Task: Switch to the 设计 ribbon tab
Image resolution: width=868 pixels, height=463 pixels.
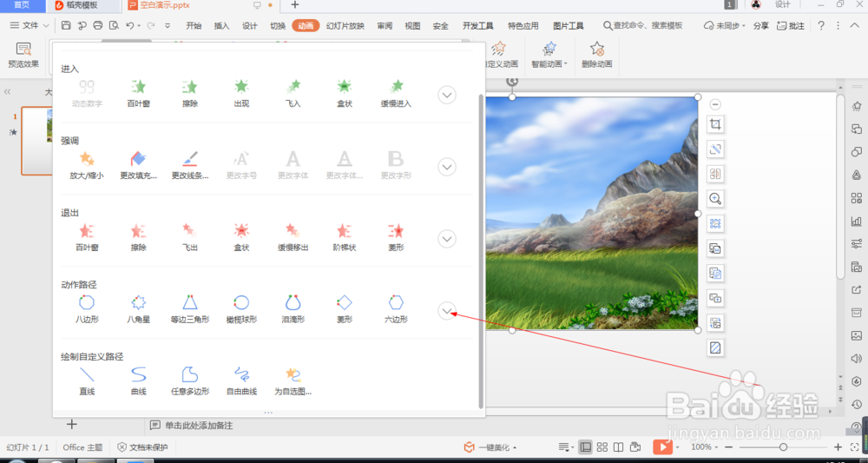Action: (250, 26)
